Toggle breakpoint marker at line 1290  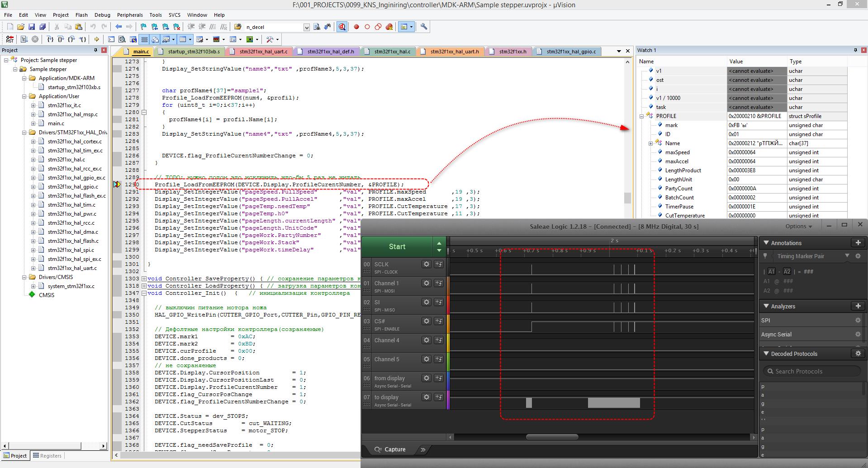click(117, 184)
